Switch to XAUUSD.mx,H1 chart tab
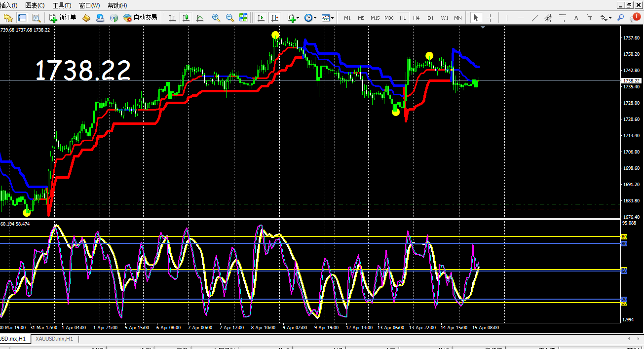 (54, 339)
